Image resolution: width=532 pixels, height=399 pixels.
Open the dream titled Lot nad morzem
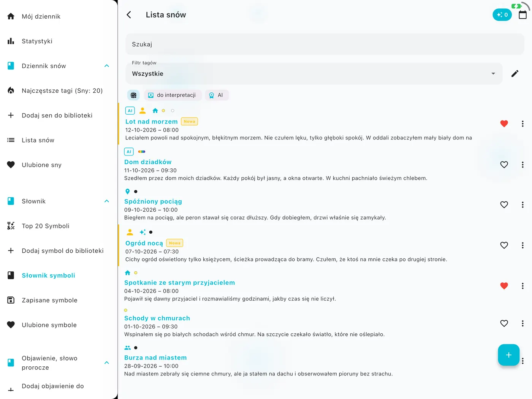click(152, 122)
